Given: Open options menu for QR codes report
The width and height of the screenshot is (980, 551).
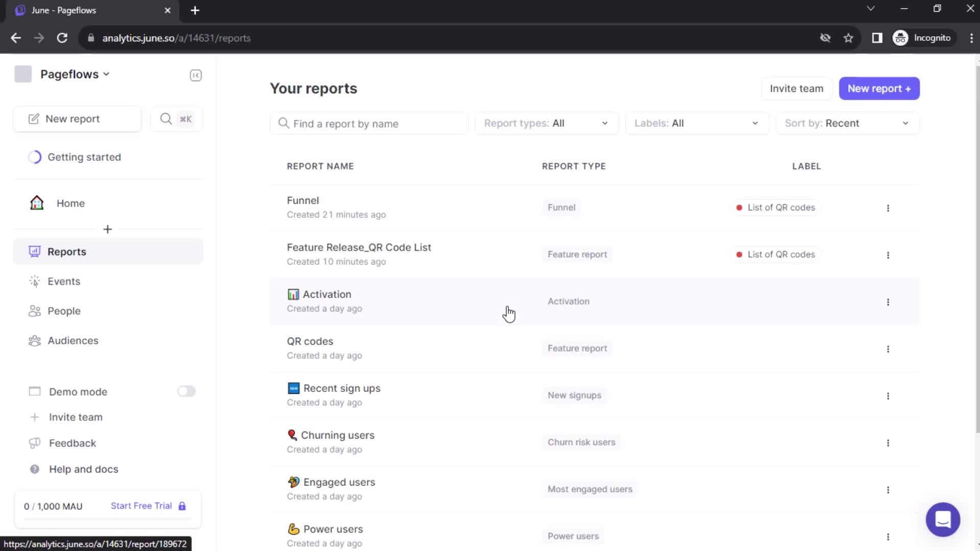Looking at the screenshot, I should coord(888,349).
